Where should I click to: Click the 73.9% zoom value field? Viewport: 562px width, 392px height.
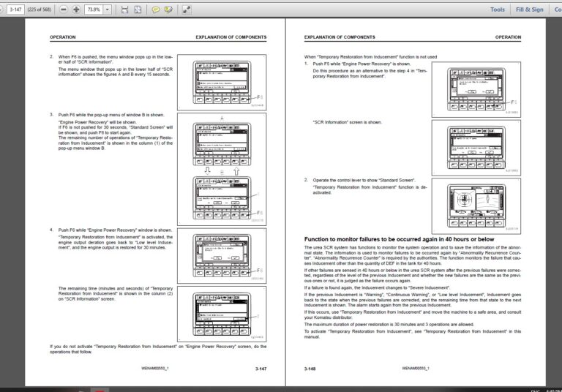[94, 10]
